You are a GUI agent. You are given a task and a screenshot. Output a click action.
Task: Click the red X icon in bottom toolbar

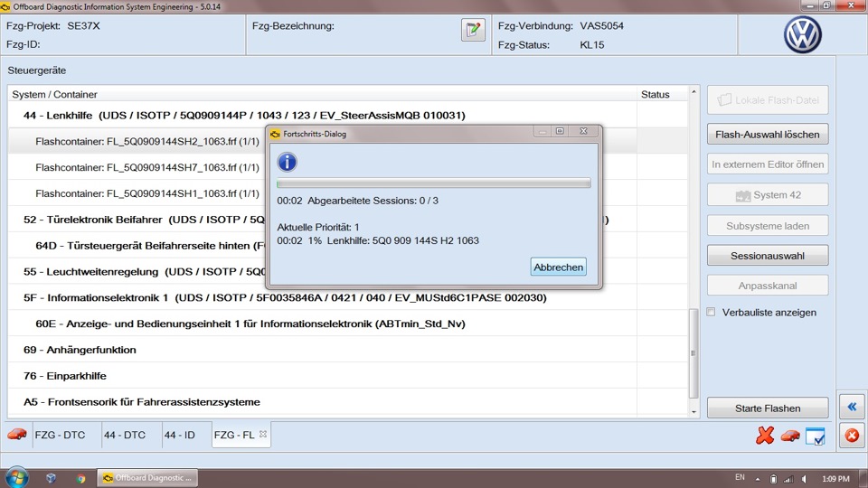click(x=765, y=436)
